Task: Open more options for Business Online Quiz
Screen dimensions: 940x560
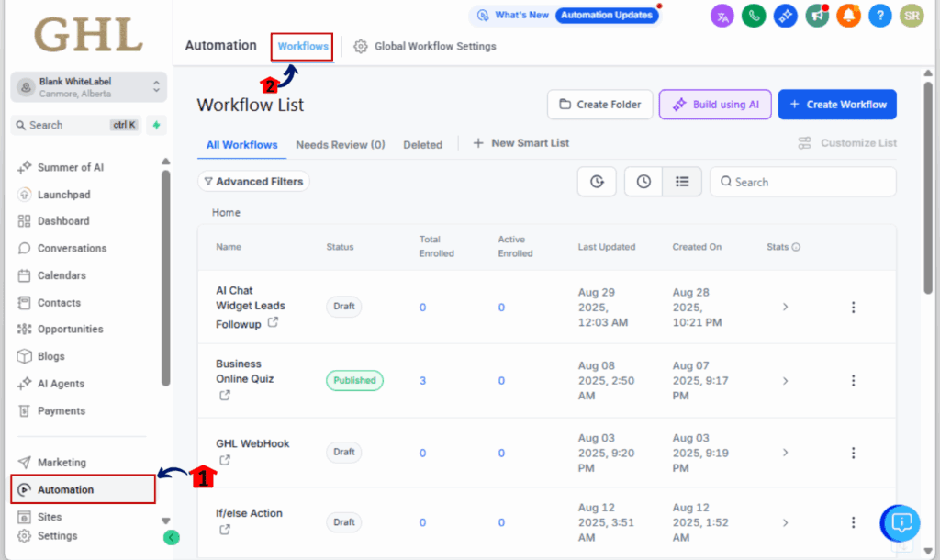Action: pyautogui.click(x=853, y=381)
